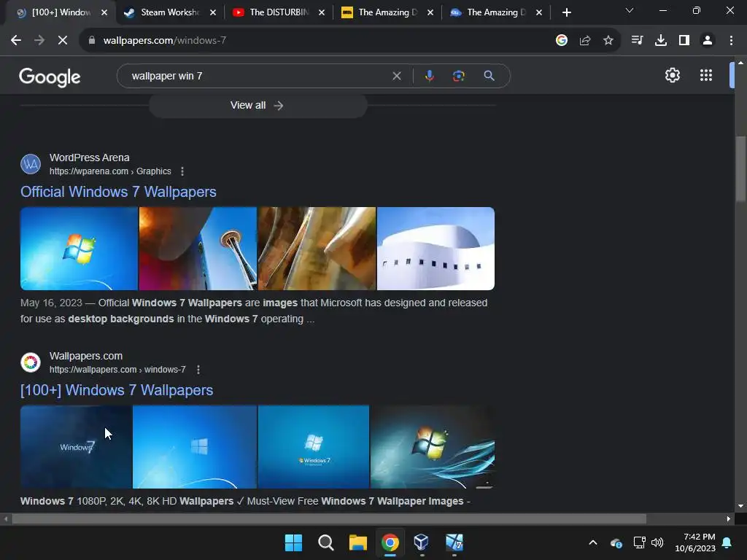This screenshot has width=747, height=560.
Task: Click the magnifier search button
Action: click(x=489, y=76)
